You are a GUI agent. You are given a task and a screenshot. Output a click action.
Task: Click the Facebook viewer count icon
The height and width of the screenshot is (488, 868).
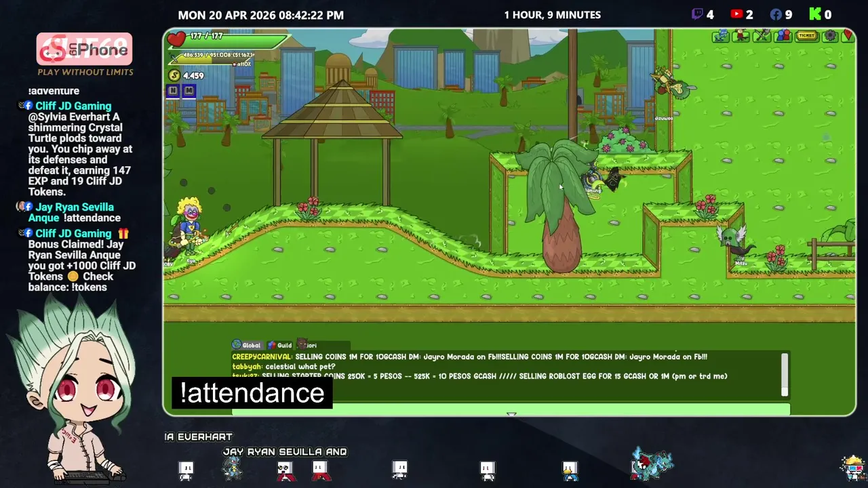[x=776, y=14]
